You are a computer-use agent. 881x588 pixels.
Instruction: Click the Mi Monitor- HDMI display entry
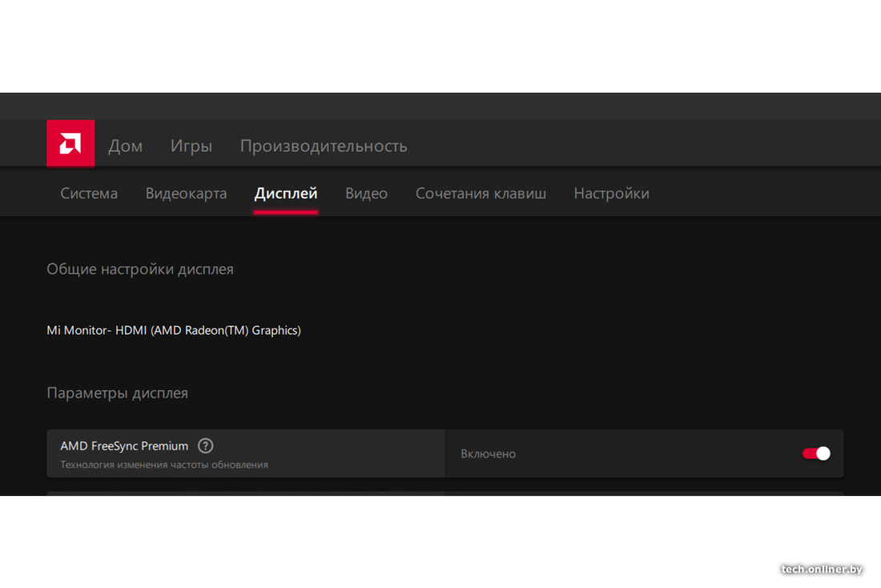(x=174, y=331)
